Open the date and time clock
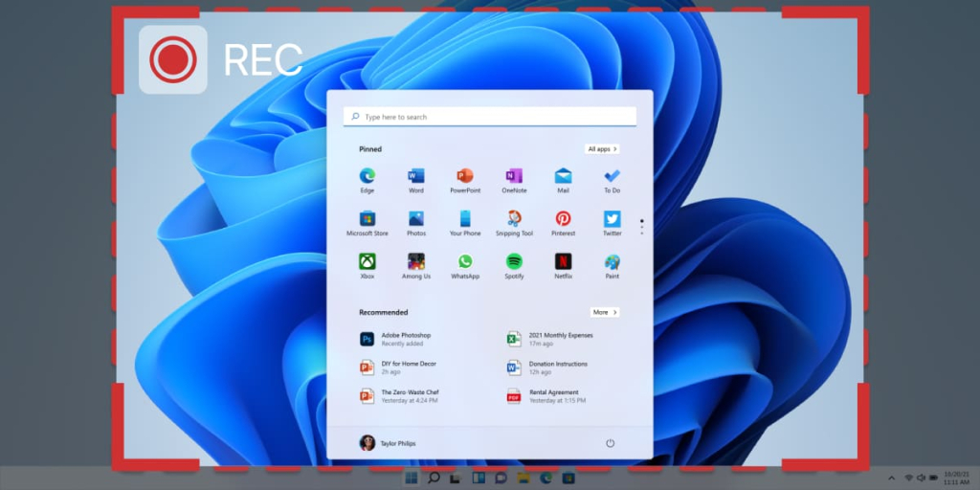980x490 pixels. click(x=956, y=479)
